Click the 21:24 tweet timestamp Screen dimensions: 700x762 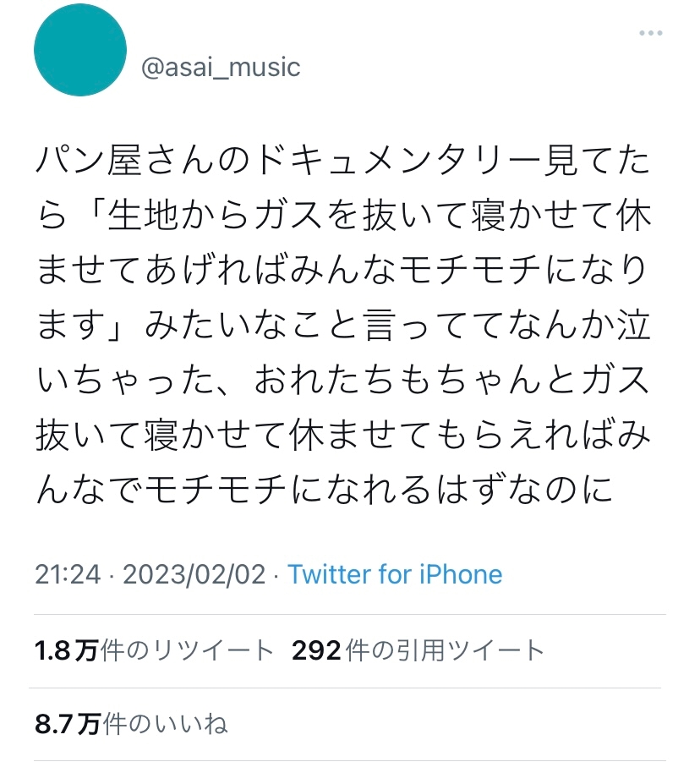[x=68, y=575]
